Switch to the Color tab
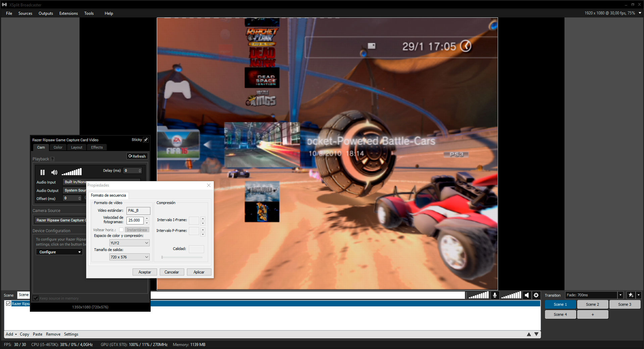The image size is (644, 349). point(58,147)
